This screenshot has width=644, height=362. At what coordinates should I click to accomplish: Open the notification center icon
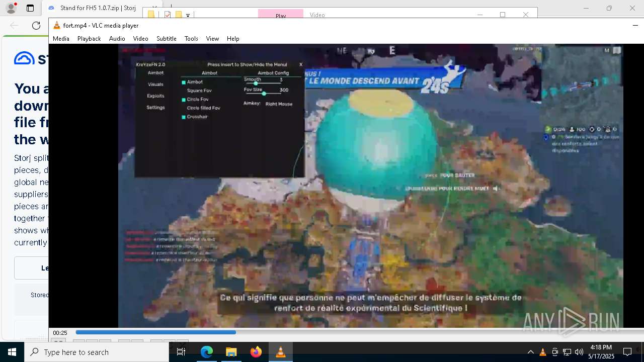tap(627, 352)
